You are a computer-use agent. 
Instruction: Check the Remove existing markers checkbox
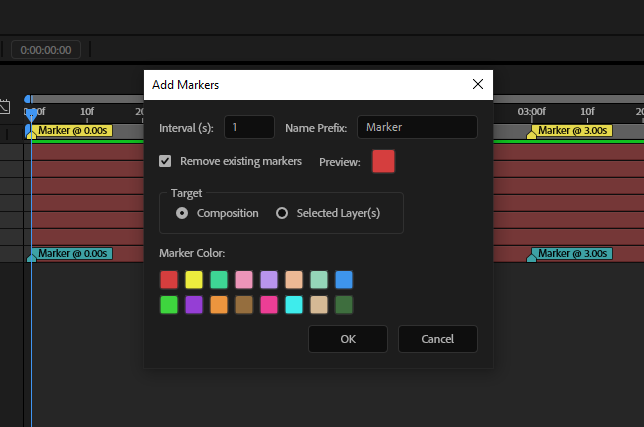(166, 161)
